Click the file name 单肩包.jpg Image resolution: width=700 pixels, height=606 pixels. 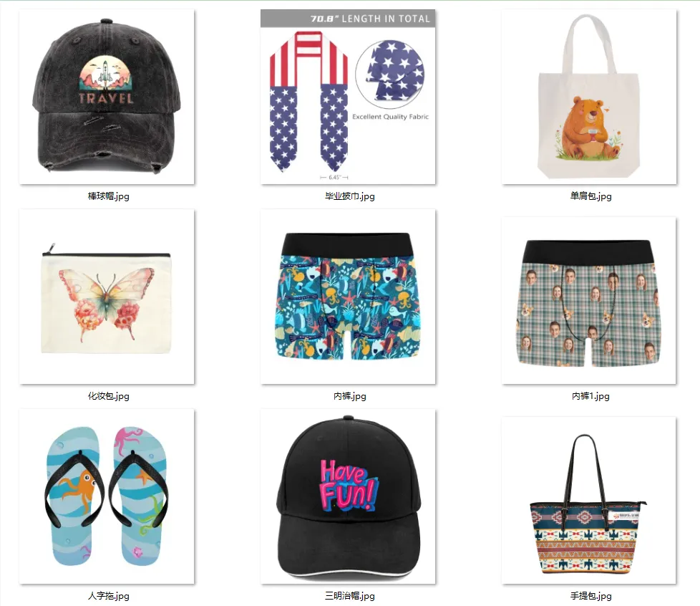coord(590,196)
